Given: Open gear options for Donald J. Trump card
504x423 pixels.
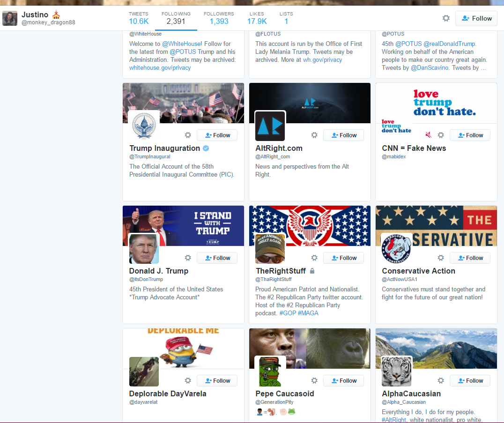Looking at the screenshot, I should pyautogui.click(x=188, y=258).
